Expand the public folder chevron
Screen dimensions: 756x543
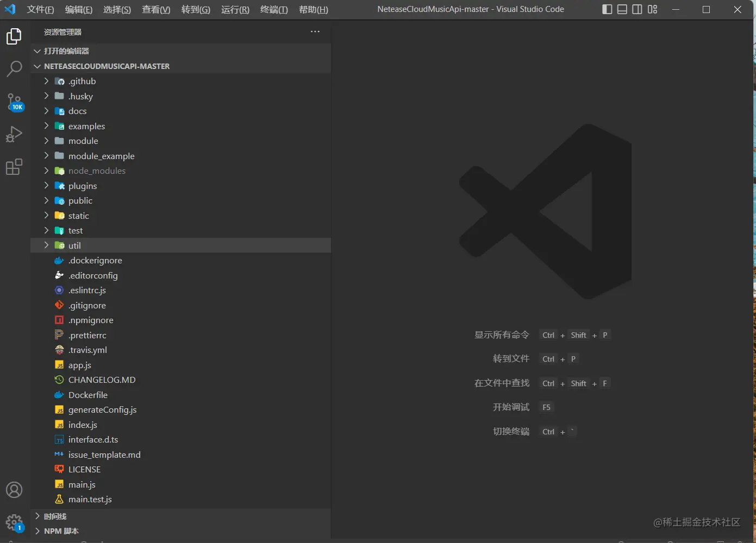46,200
